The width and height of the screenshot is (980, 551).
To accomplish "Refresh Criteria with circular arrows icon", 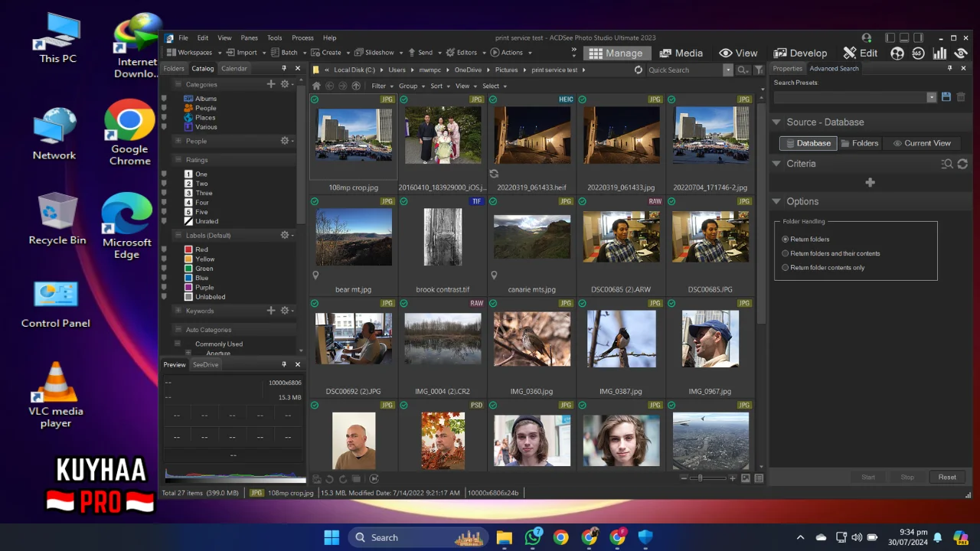I will 962,164.
